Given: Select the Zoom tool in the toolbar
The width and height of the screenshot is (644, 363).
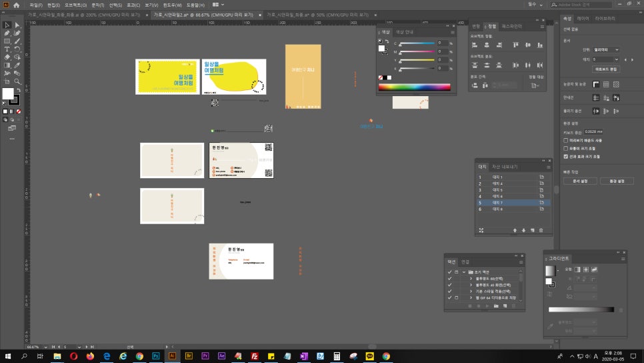Looking at the screenshot, I should pyautogui.click(x=17, y=81).
